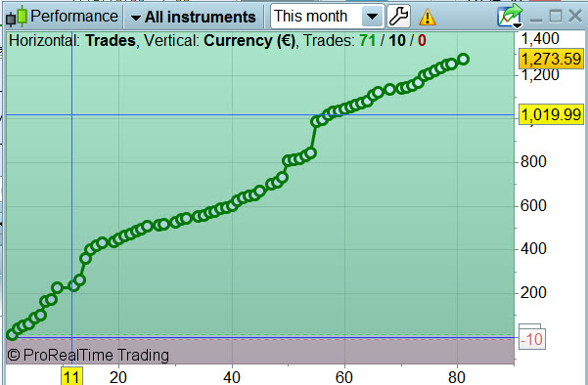Click the Performance window title
This screenshot has width=588, height=385.
(x=74, y=17)
